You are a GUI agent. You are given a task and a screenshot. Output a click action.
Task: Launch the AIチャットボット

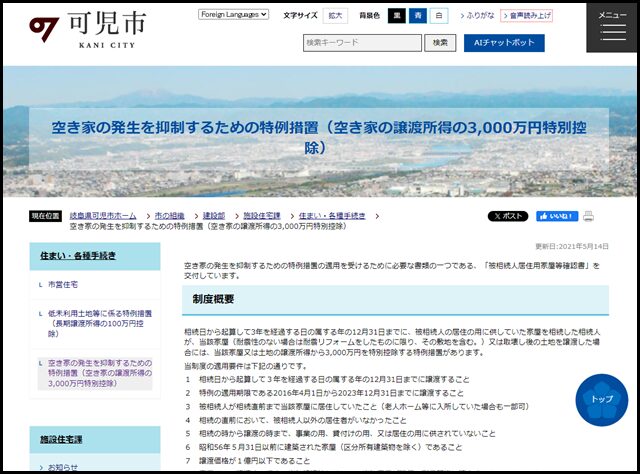pyautogui.click(x=504, y=43)
